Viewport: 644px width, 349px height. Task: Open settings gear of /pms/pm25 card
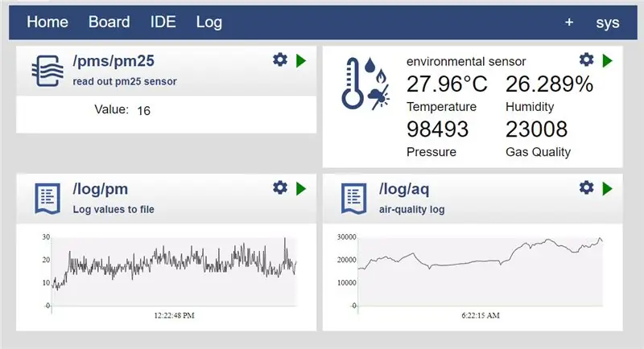[280, 60]
